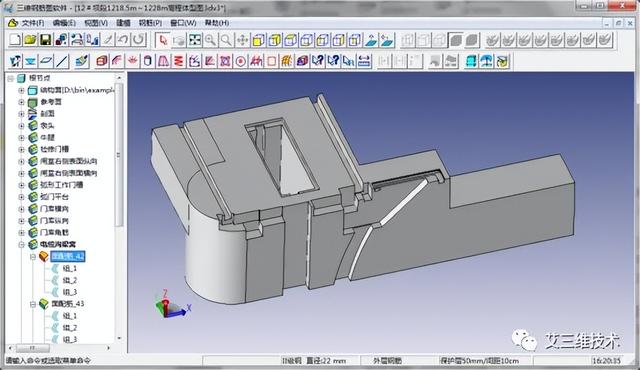Open a file with the folder icon
The height and width of the screenshot is (370, 640).
coord(30,40)
